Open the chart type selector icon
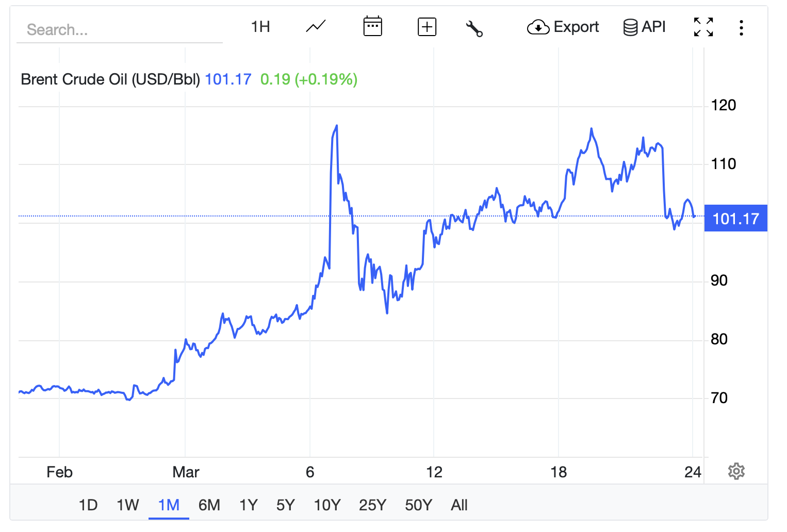787x532 pixels. [x=315, y=27]
